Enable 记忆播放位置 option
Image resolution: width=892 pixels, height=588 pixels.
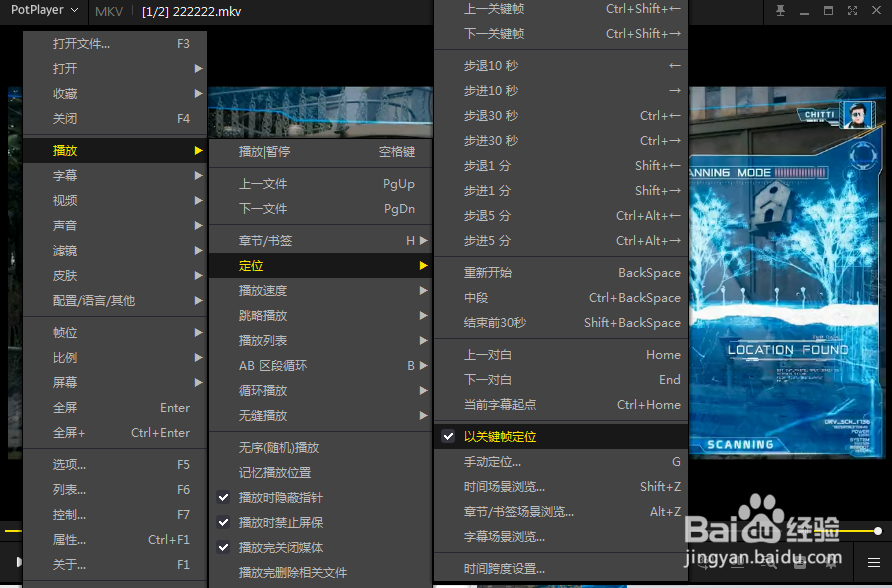[x=321, y=473]
